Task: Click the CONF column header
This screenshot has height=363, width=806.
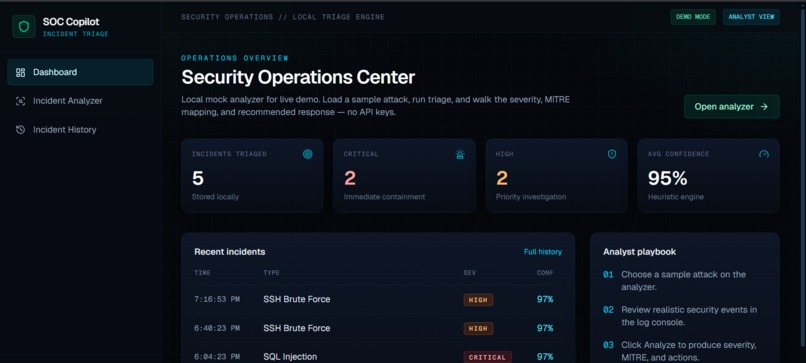Action: click(x=545, y=273)
